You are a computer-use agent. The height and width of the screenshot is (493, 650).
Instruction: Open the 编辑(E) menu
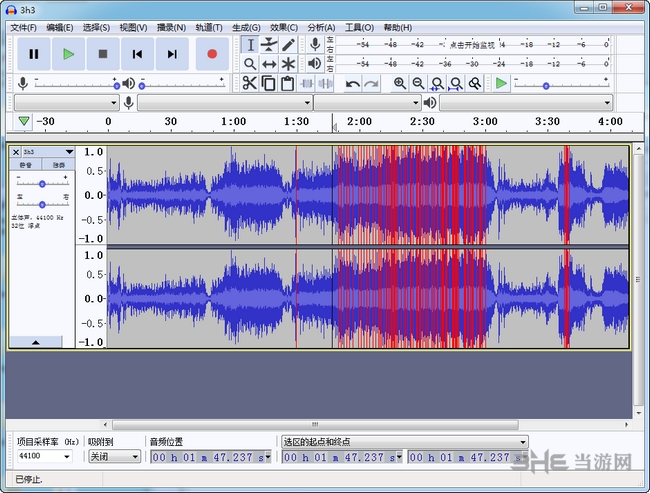[60, 28]
